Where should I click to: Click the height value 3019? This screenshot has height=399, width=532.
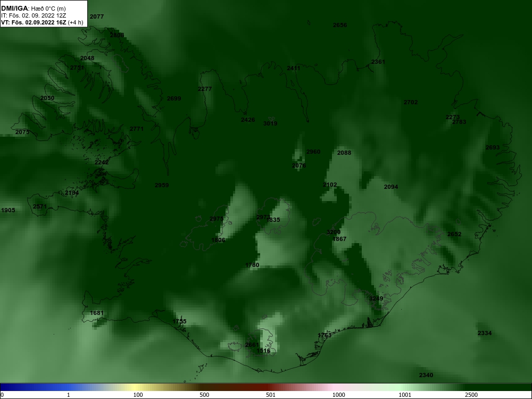[270, 123]
